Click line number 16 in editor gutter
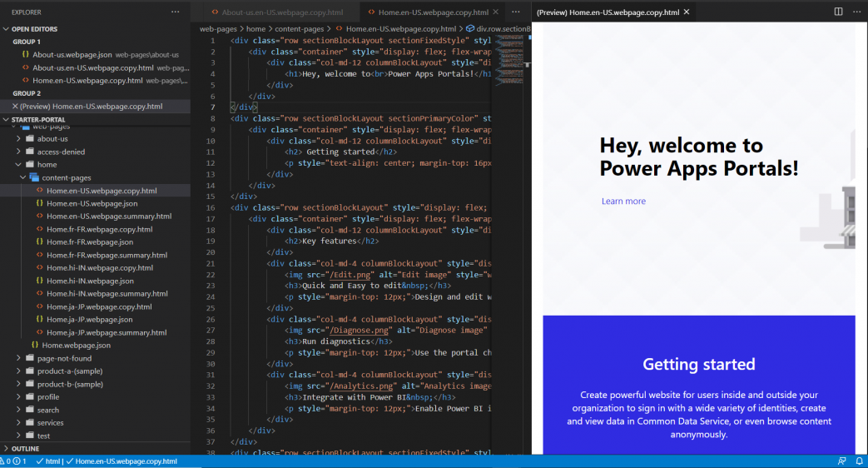This screenshot has width=868, height=468. point(211,207)
